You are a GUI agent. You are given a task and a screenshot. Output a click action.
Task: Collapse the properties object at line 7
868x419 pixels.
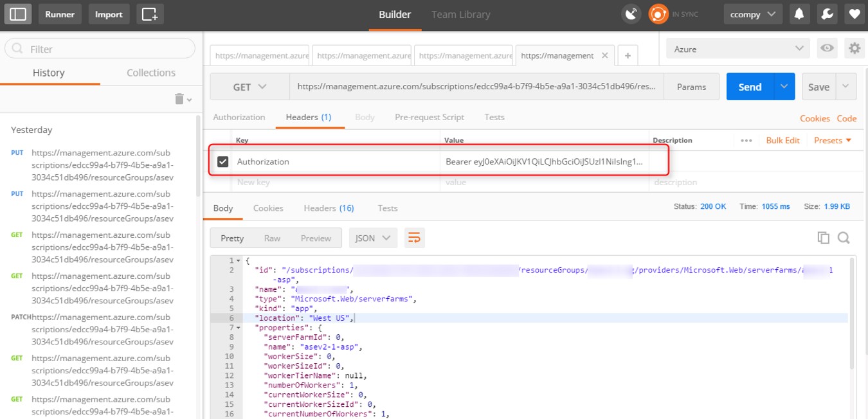tap(239, 328)
